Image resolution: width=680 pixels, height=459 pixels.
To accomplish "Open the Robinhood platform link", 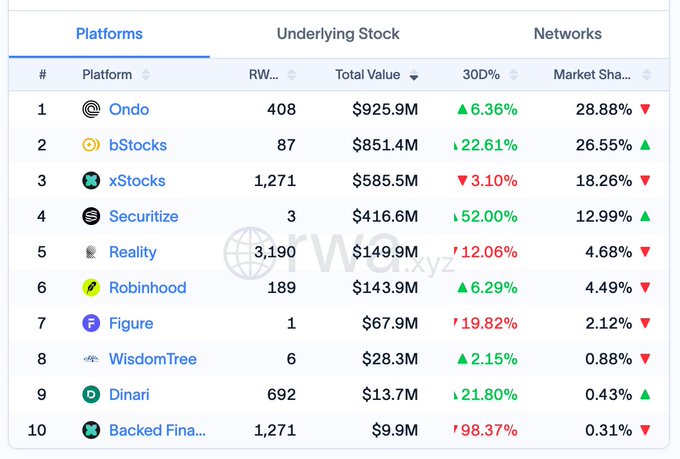I will pyautogui.click(x=147, y=288).
